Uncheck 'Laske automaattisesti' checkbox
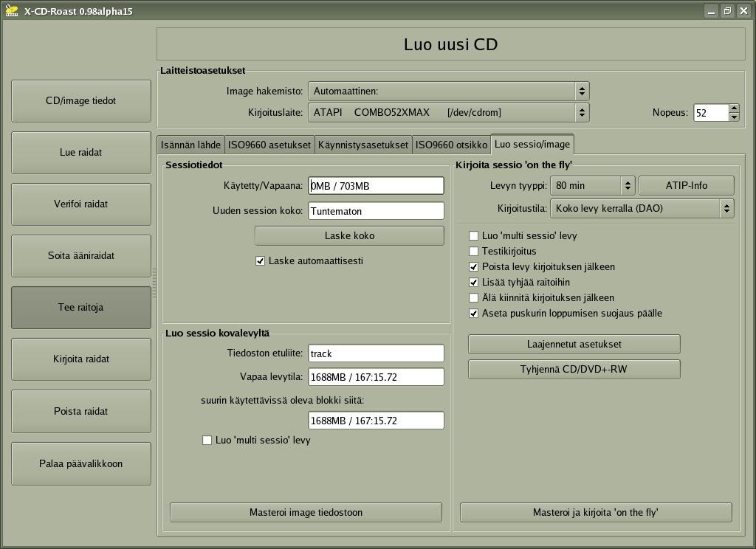Viewport: 756px width, 549px height. point(260,261)
